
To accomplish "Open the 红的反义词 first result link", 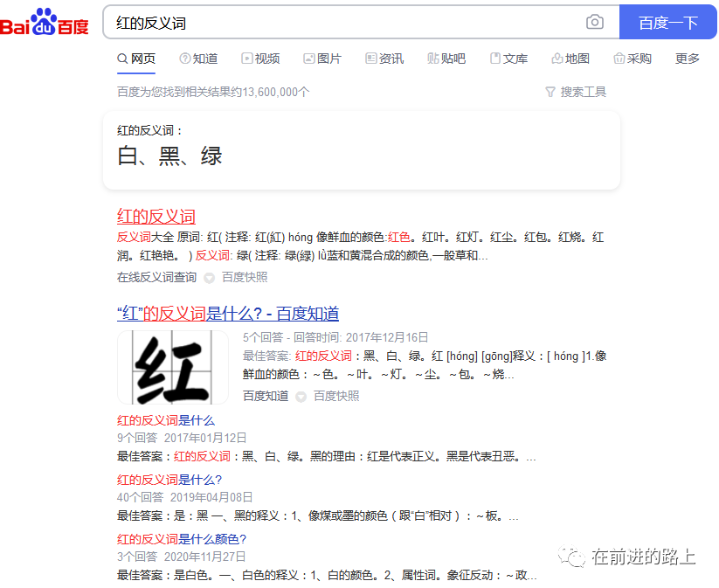I will tap(156, 217).
